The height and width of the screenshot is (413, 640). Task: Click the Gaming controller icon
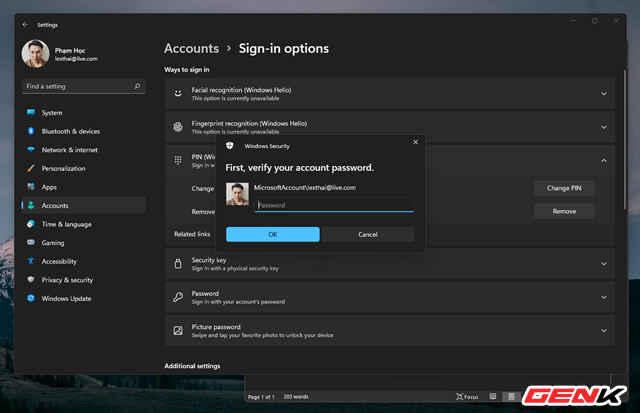point(31,242)
